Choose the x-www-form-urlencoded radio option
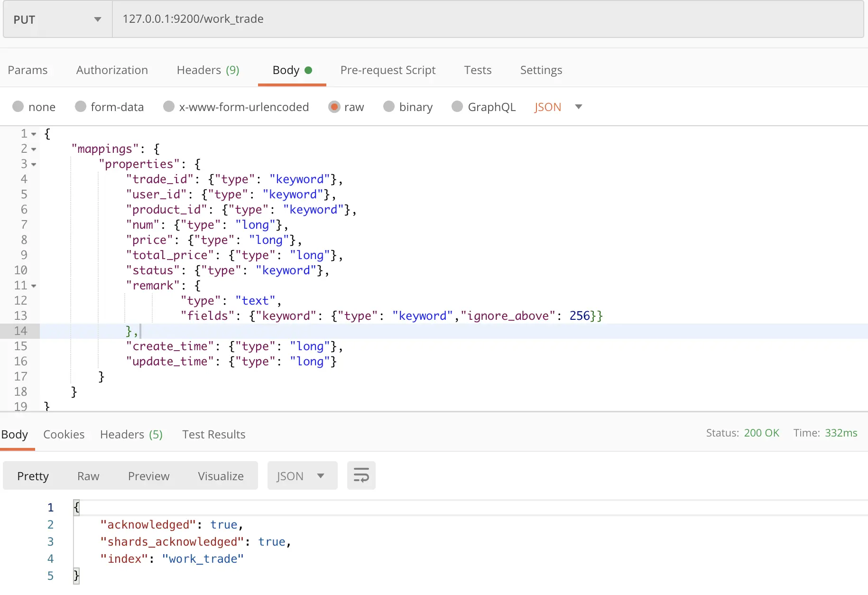The height and width of the screenshot is (595, 868). point(169,106)
